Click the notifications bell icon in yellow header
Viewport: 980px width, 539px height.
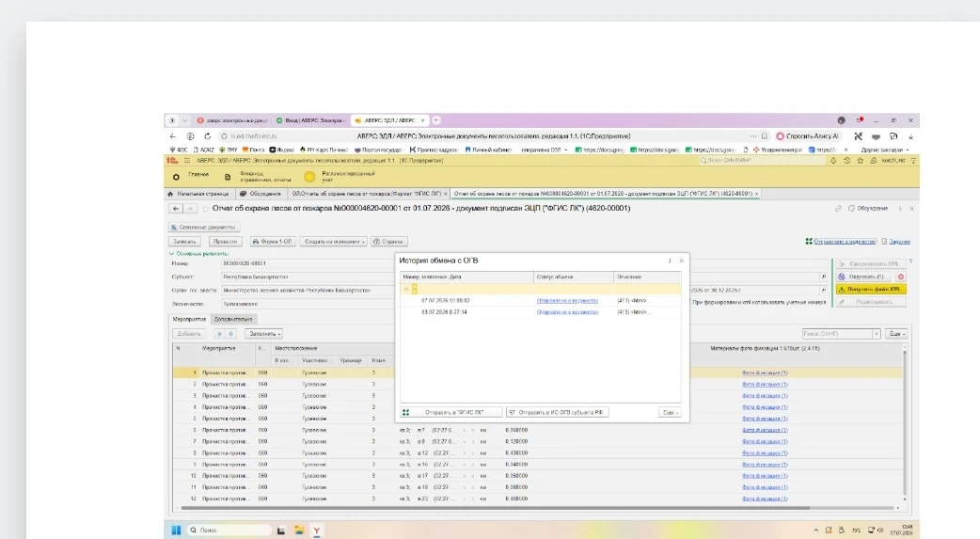[x=833, y=161]
